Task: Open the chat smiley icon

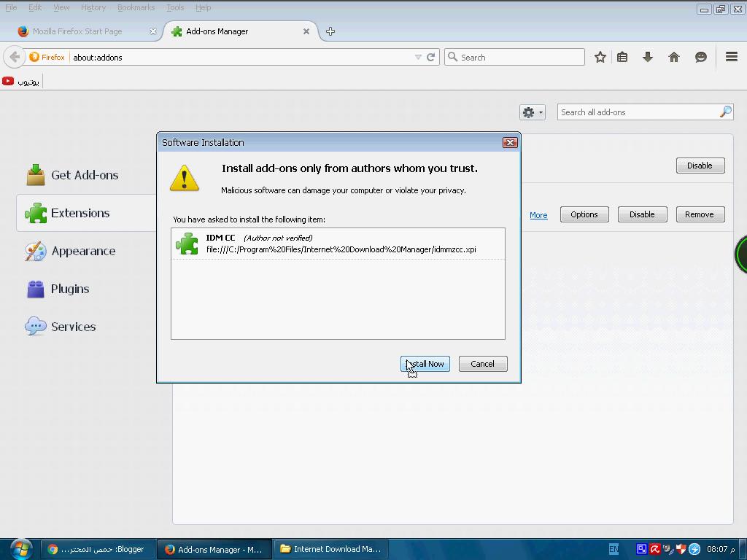Action: click(700, 57)
